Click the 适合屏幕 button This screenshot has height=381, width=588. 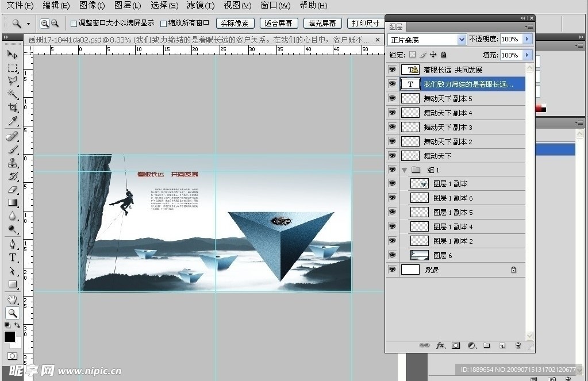[279, 23]
